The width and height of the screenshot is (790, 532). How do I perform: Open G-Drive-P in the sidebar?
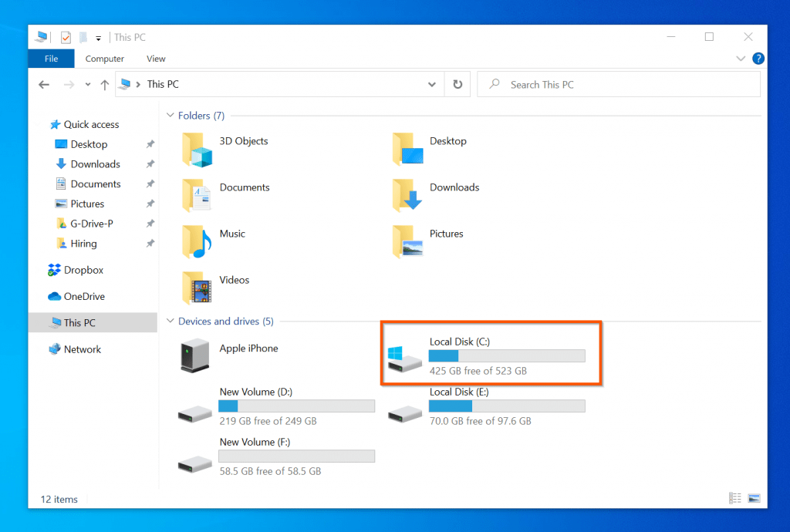[92, 224]
